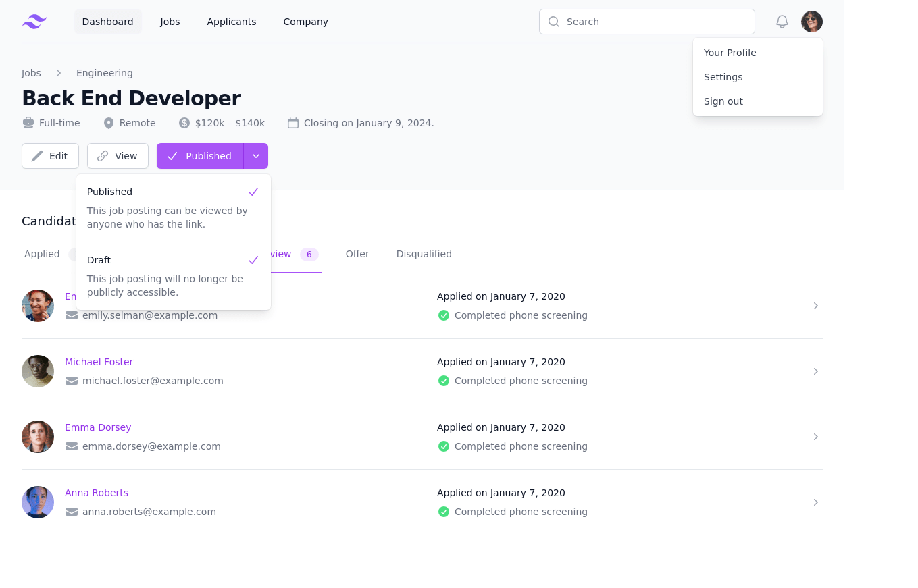Click the Edit button
918x588 pixels.
point(50,156)
